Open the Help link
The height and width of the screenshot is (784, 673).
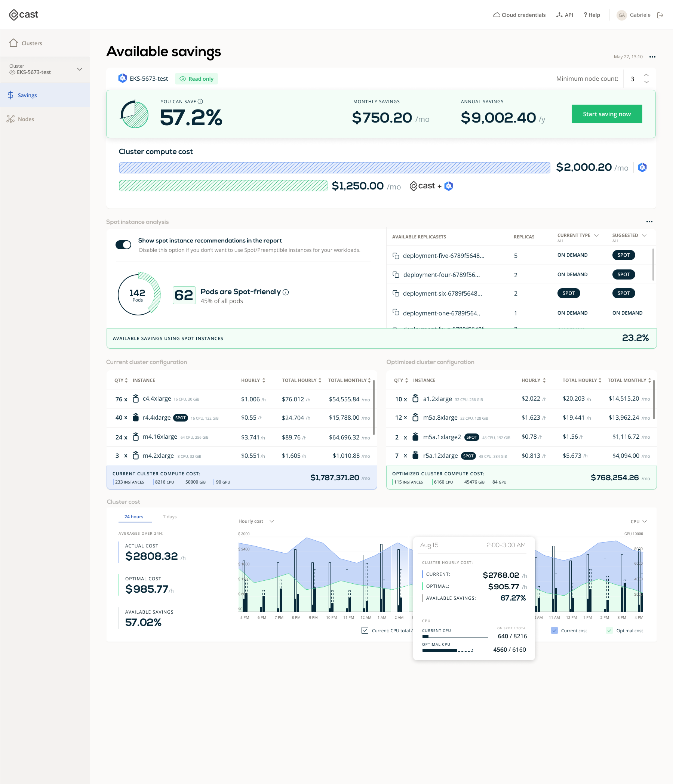[x=591, y=15]
